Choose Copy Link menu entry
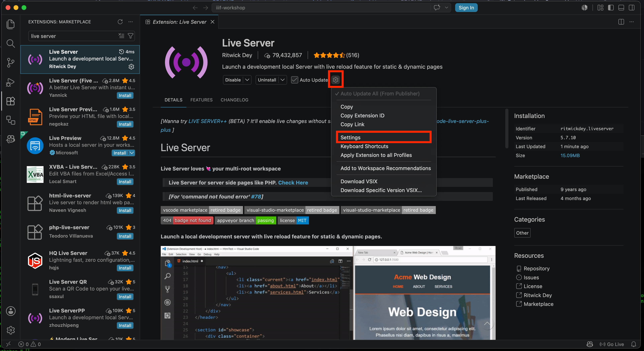 click(x=384, y=124)
